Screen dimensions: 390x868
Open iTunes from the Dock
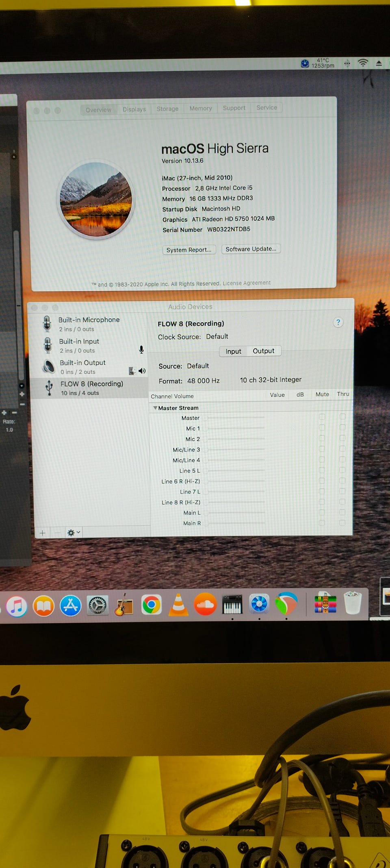click(x=17, y=606)
